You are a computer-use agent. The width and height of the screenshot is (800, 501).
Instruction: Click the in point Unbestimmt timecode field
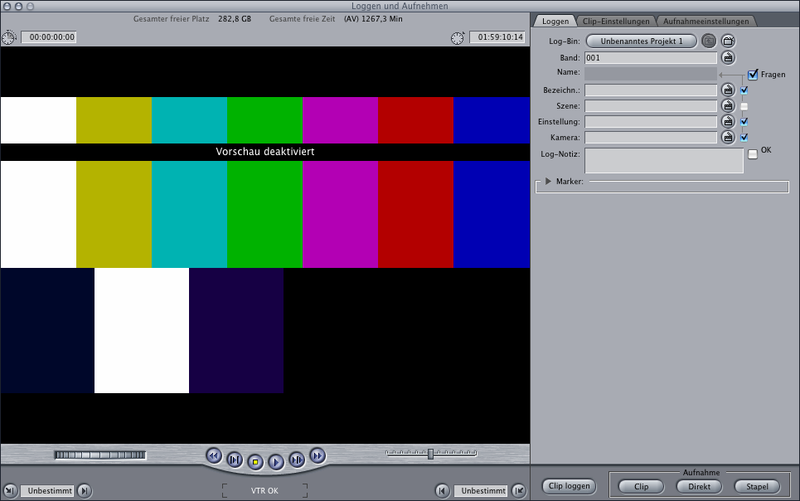(x=47, y=491)
